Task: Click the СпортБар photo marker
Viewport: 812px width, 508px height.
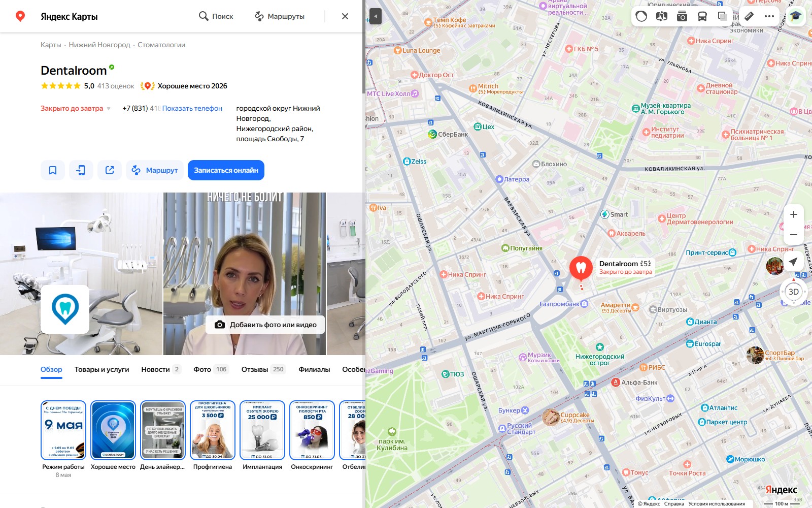Action: (755, 355)
